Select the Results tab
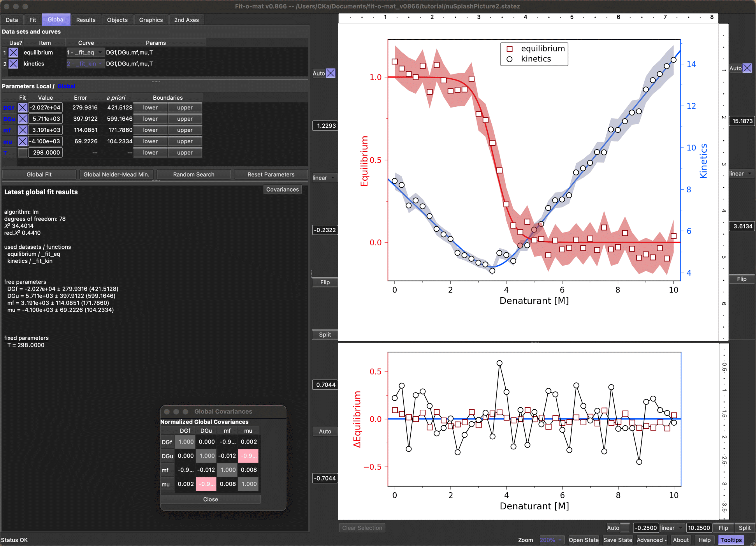Viewport: 756px width, 546px height. click(85, 19)
